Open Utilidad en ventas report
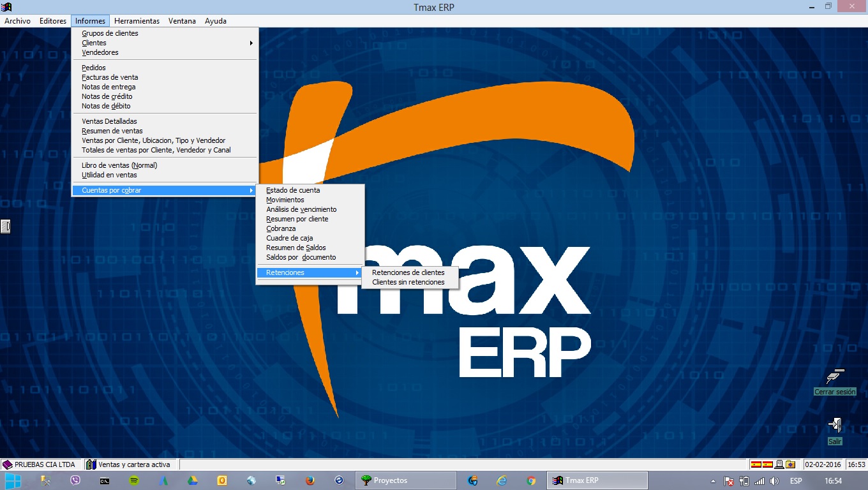This screenshot has height=490, width=868. point(165,175)
